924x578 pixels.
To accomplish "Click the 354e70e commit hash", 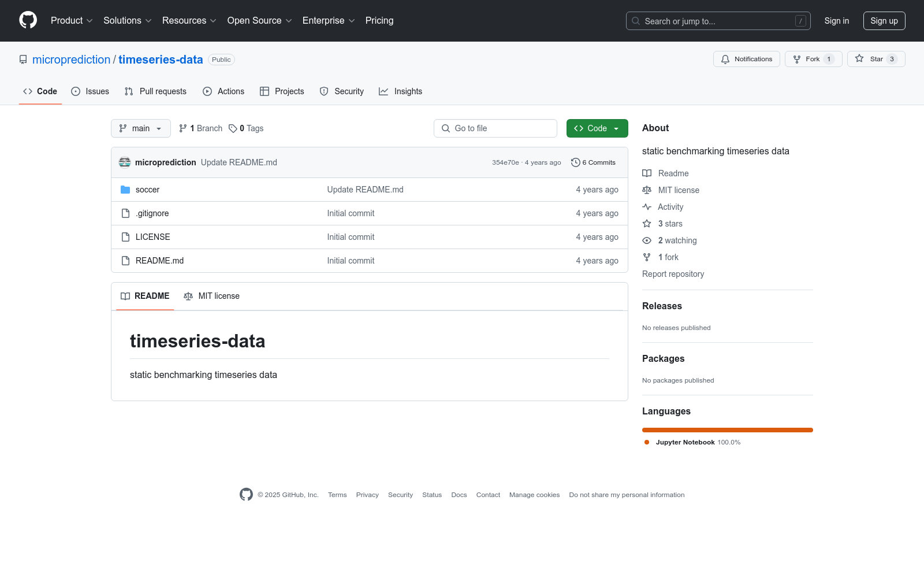I will [x=505, y=162].
